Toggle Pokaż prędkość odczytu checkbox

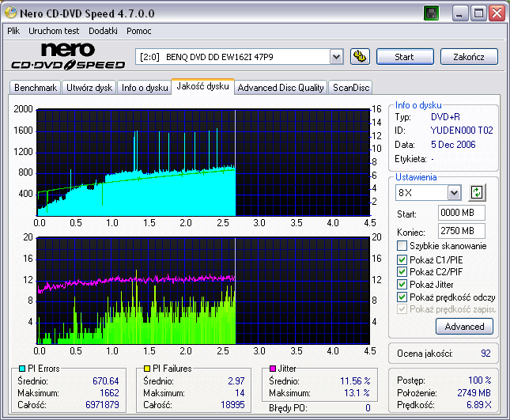pyautogui.click(x=402, y=297)
